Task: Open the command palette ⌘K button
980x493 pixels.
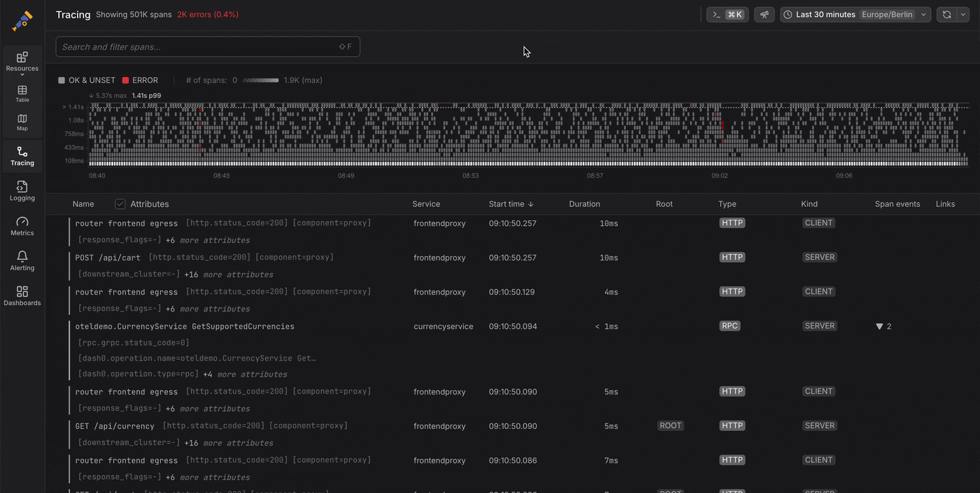Action: pos(727,14)
